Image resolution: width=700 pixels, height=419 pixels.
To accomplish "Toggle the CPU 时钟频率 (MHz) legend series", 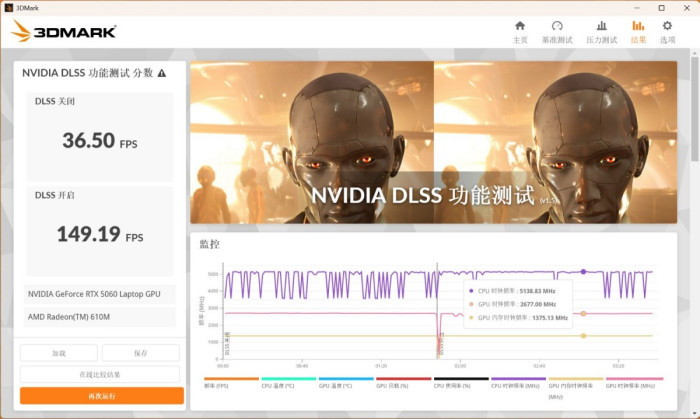I will tap(518, 383).
